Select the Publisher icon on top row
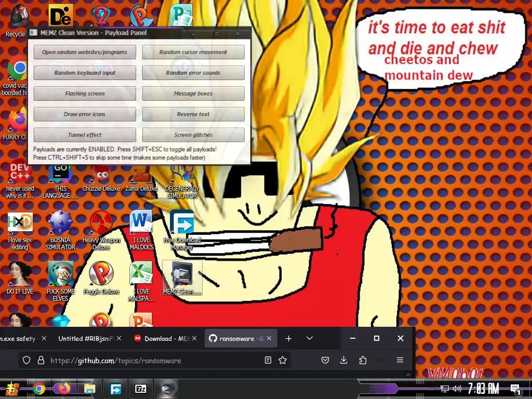This screenshot has height=399, width=532. 181,15
